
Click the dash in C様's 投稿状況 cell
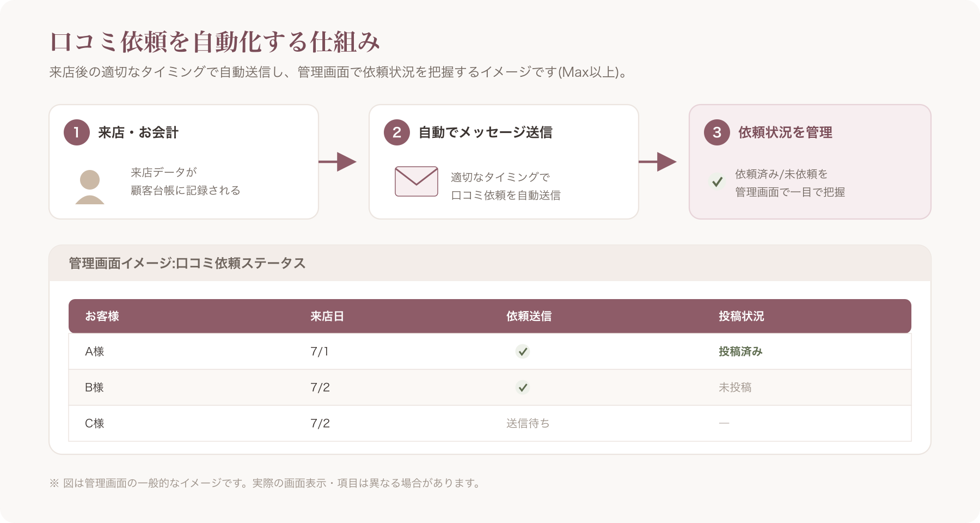pyautogui.click(x=724, y=423)
